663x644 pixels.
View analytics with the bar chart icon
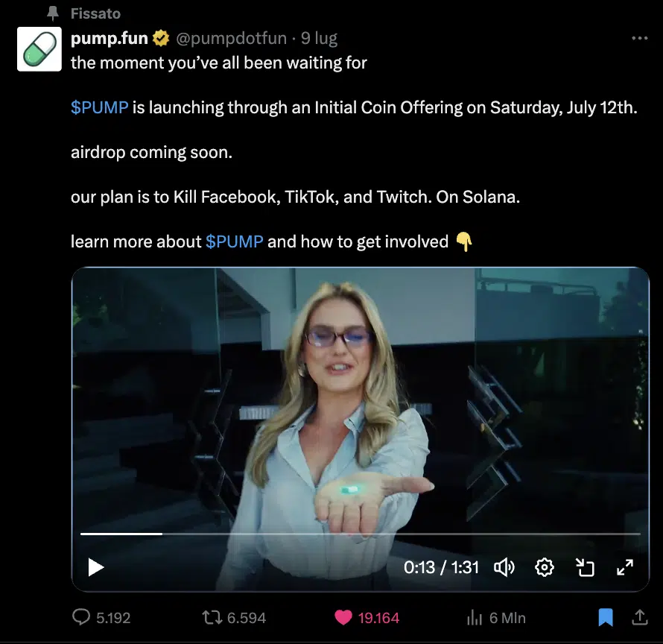[475, 618]
